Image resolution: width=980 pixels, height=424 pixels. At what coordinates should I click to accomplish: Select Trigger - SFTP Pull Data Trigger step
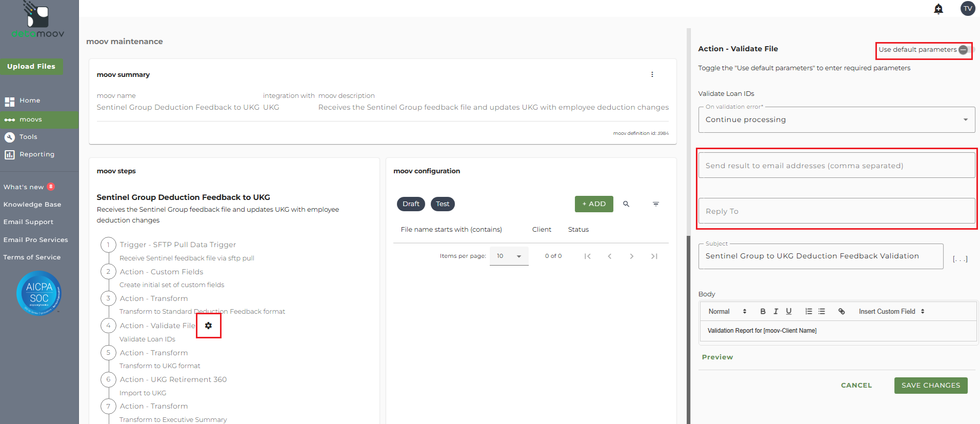pyautogui.click(x=178, y=245)
